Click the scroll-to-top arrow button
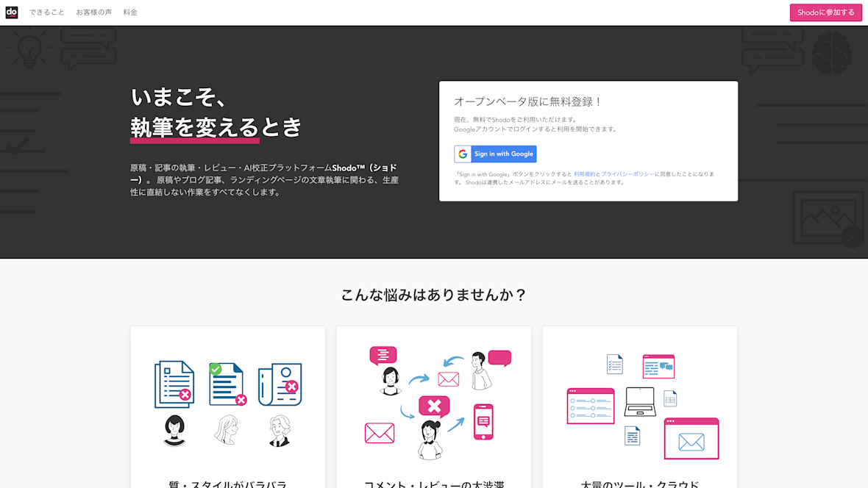868x488 pixels. click(852, 238)
